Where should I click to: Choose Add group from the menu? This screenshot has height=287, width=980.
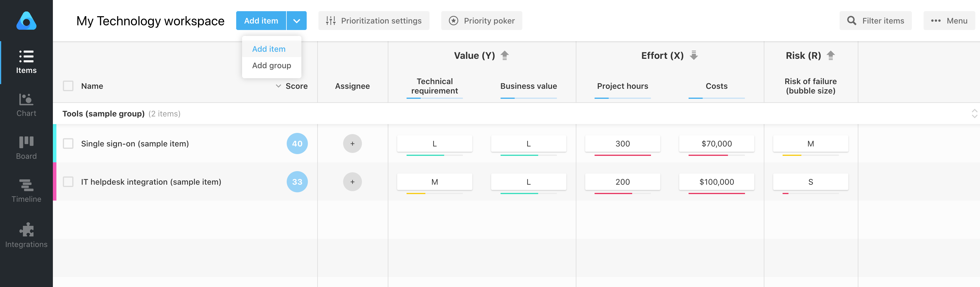tap(271, 65)
